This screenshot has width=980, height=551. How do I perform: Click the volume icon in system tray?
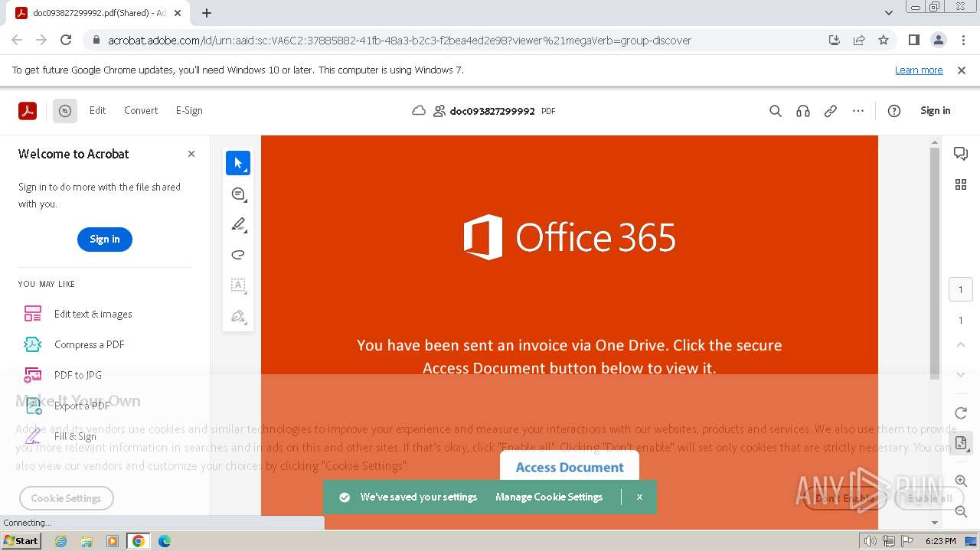(x=871, y=541)
